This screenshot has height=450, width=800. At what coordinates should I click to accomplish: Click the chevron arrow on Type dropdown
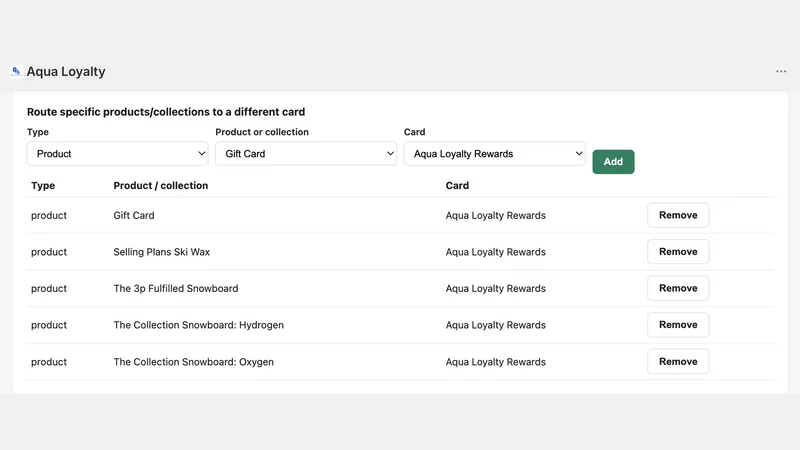[202, 154]
